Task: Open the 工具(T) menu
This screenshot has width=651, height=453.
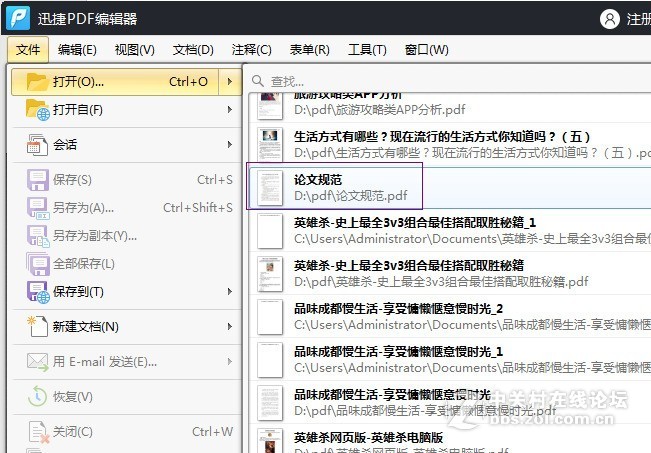Action: coord(367,50)
